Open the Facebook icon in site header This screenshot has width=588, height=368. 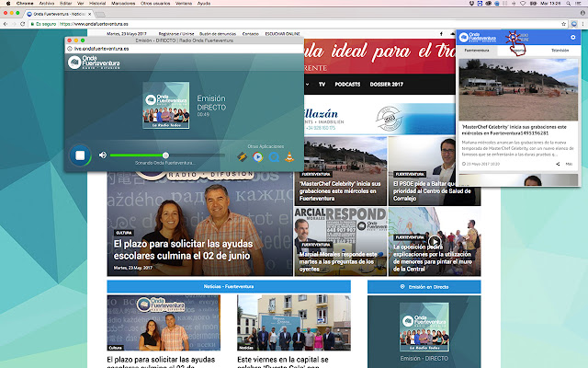pos(441,34)
